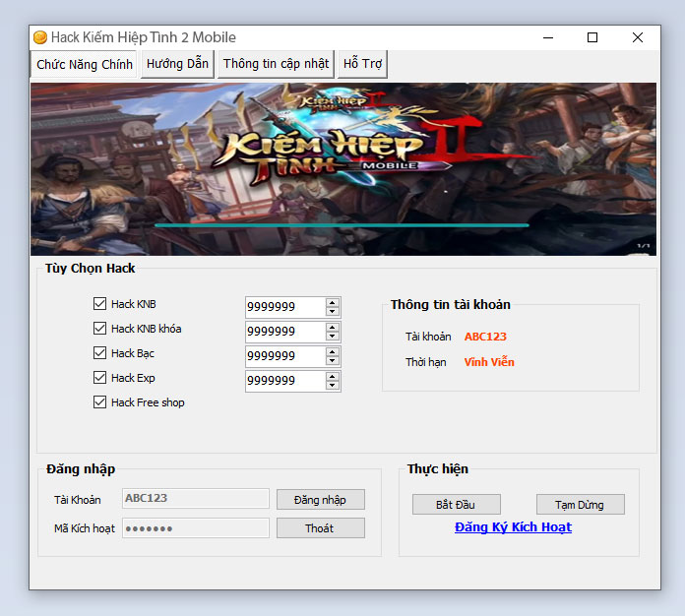Click the Vĩnh Viễn expiry text
The image size is (685, 616).
[x=489, y=362]
